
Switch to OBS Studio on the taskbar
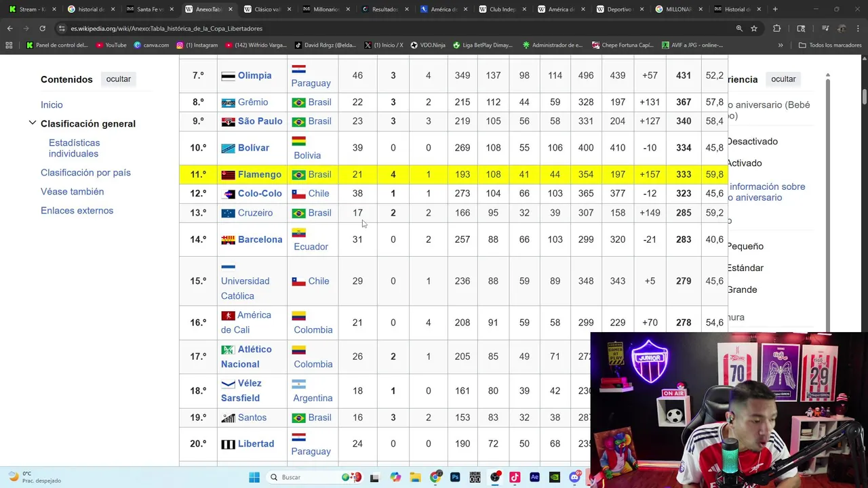pyautogui.click(x=495, y=477)
